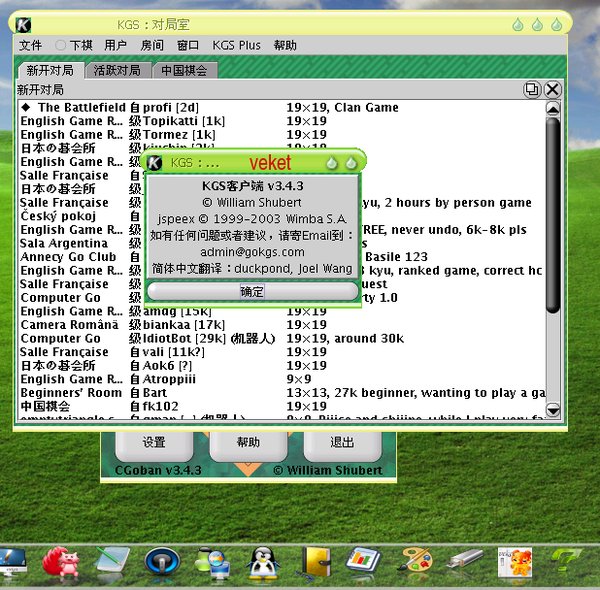Select the Atroppiii 9×9 game row
The width and height of the screenshot is (600, 590).
pyautogui.click(x=282, y=379)
